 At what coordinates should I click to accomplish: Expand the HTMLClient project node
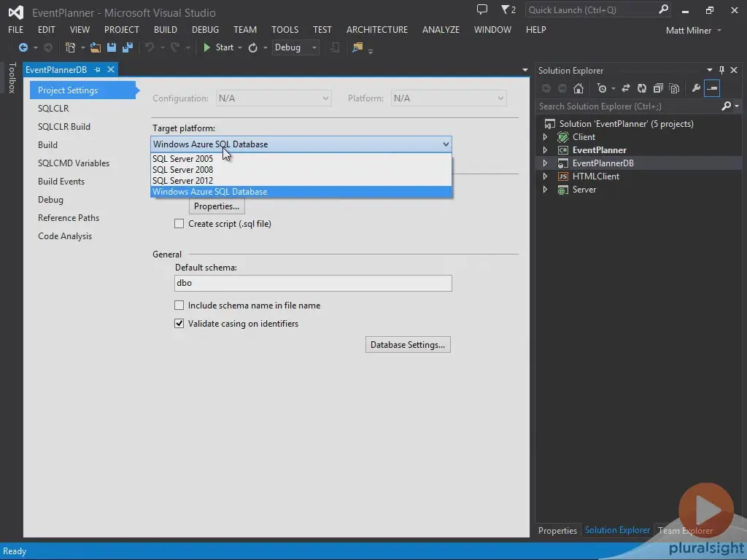[x=546, y=176]
